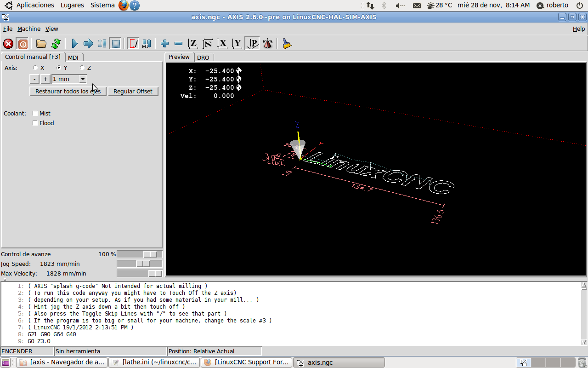Open the Lugares menu in the top panel
Screen dimensions: 588x368
click(72, 5)
